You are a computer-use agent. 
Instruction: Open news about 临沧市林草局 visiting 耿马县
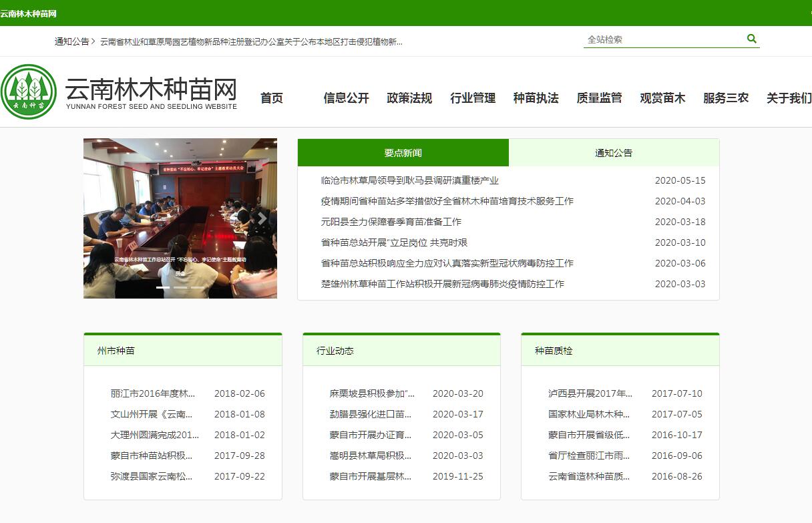tap(409, 180)
